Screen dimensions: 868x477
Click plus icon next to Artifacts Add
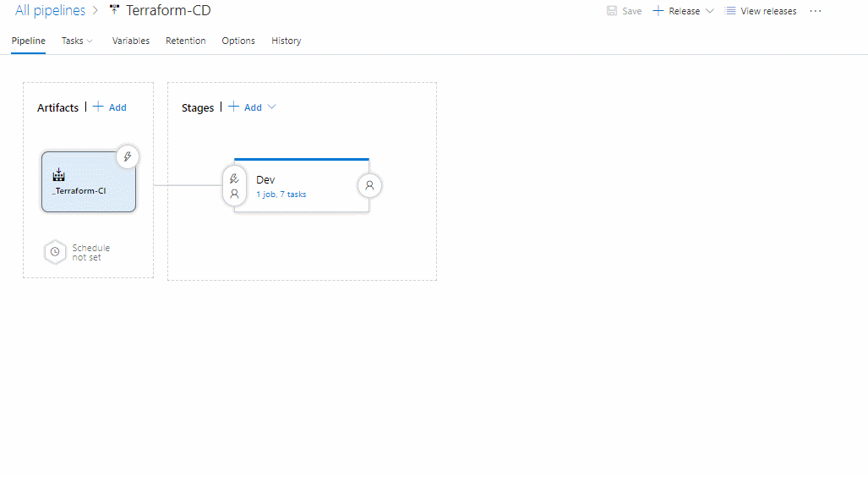(98, 107)
